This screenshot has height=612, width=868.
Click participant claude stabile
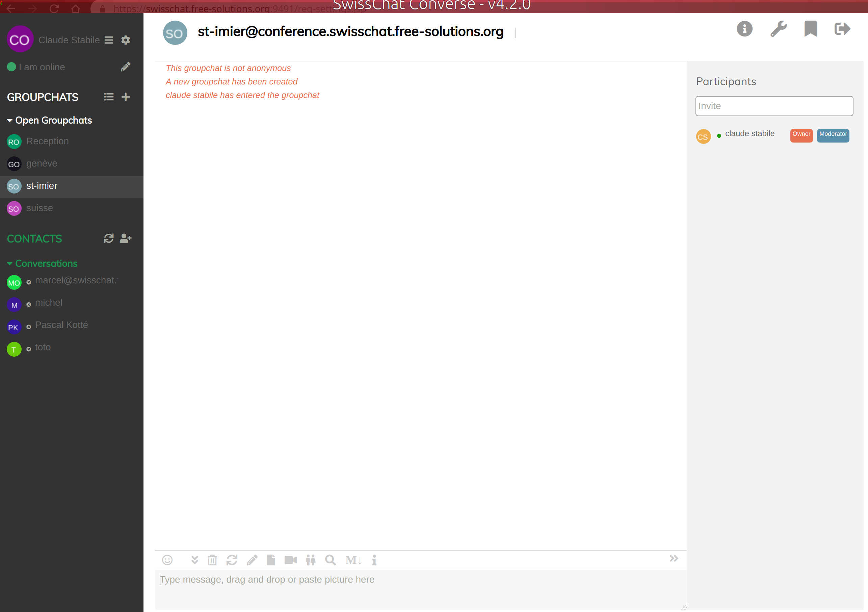[x=749, y=133]
